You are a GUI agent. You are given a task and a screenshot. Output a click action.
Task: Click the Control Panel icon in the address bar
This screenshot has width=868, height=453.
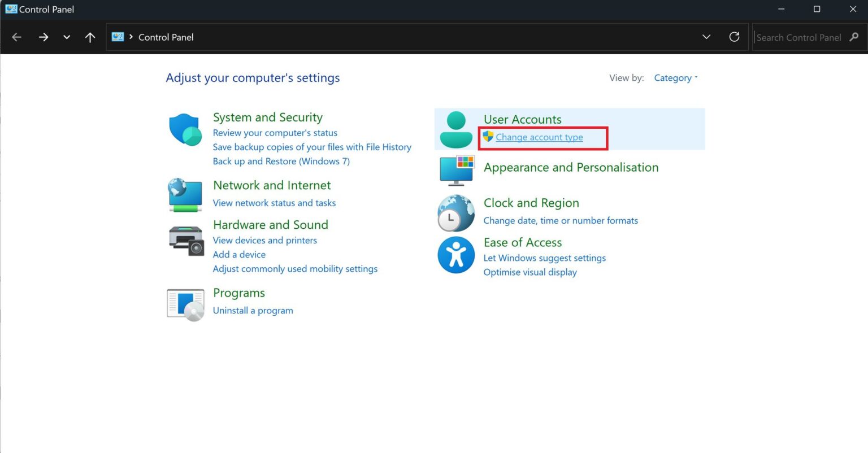tap(118, 36)
